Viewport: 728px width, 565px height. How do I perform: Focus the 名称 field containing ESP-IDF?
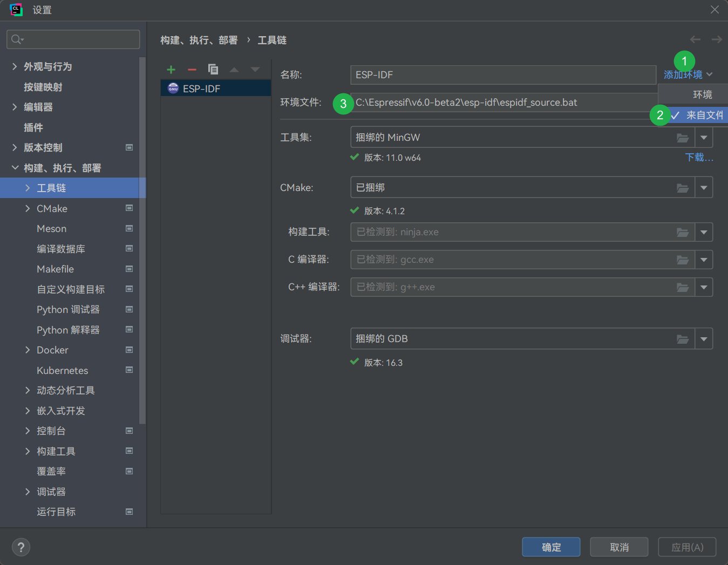tap(503, 74)
